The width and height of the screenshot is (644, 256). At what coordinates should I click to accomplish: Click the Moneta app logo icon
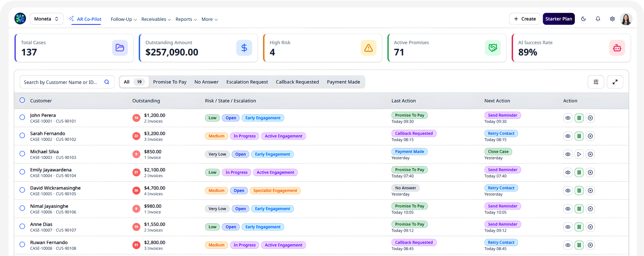[x=20, y=19]
